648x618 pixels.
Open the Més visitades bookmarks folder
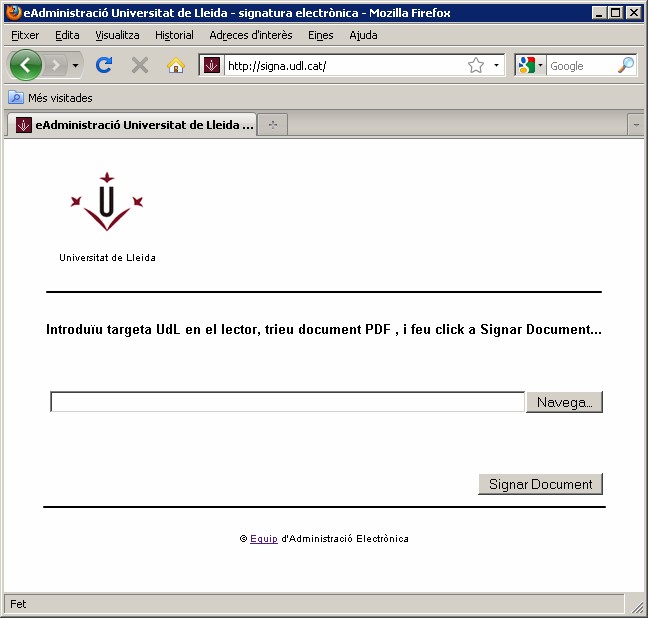[x=50, y=98]
